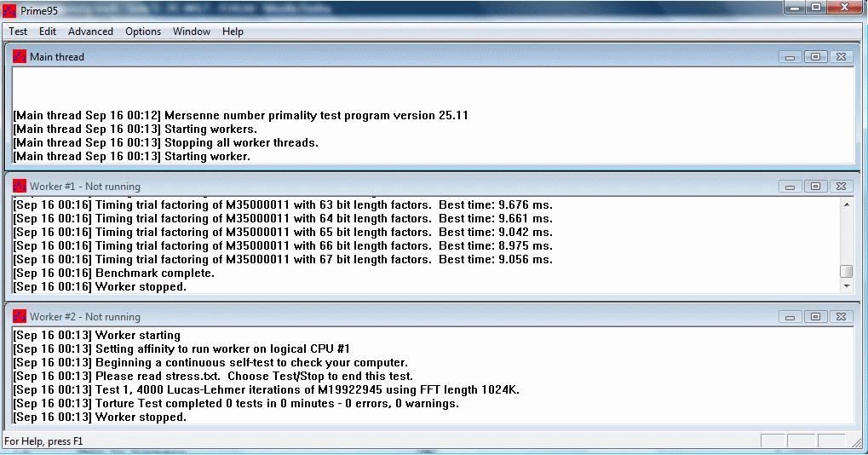Image resolution: width=868 pixels, height=455 pixels.
Task: Click the Worker #1 window icon
Action: click(20, 186)
